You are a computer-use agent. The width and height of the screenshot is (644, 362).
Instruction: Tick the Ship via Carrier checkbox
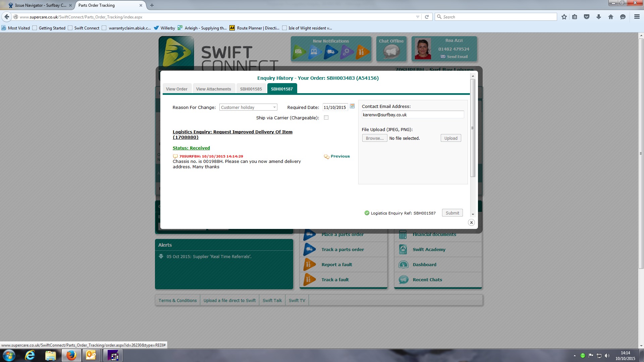pyautogui.click(x=326, y=118)
